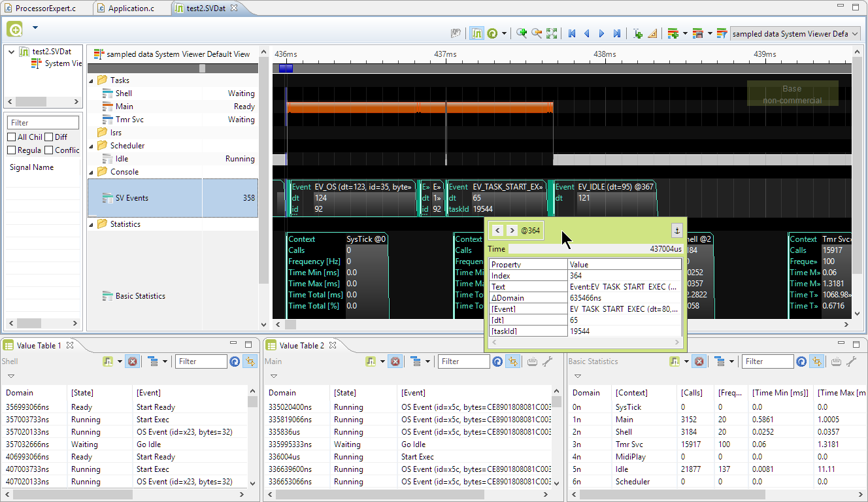Click the Fit to Screen icon
The height and width of the screenshot is (502, 868).
click(552, 33)
